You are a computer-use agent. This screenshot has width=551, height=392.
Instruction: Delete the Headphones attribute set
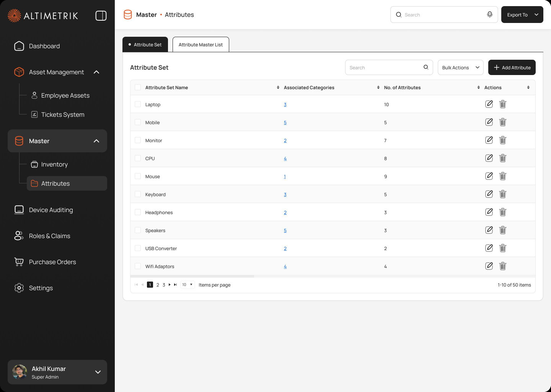click(503, 212)
